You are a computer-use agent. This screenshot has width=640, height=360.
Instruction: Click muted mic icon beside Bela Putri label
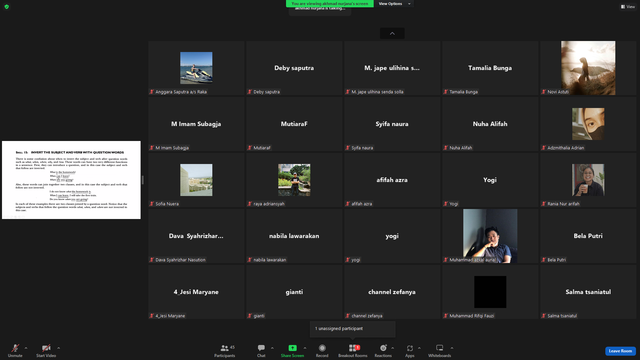coord(544,260)
